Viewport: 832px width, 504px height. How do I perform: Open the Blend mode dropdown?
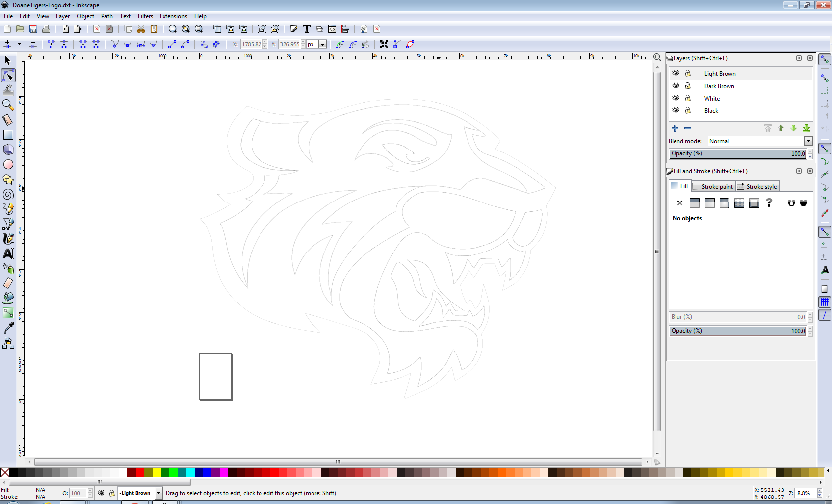click(808, 141)
